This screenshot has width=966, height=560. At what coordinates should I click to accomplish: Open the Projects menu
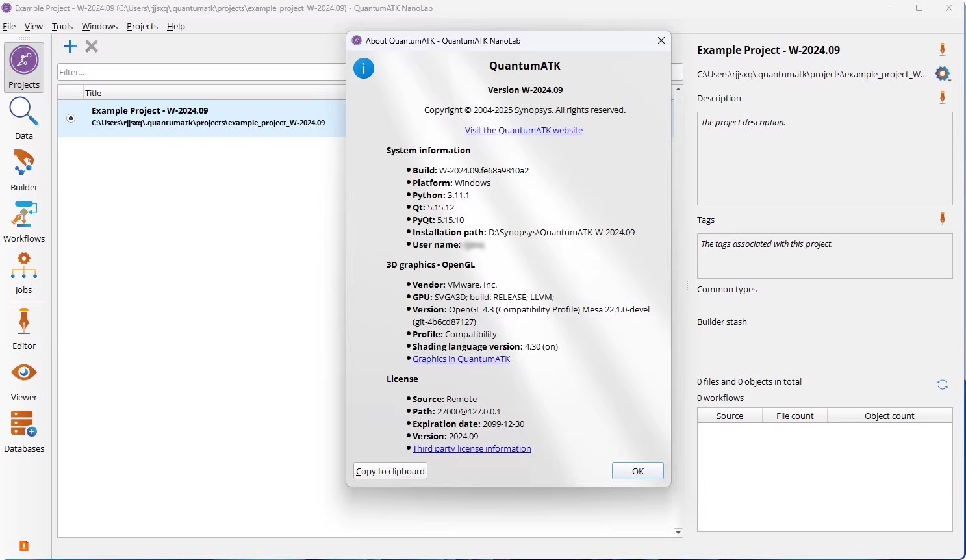point(142,26)
